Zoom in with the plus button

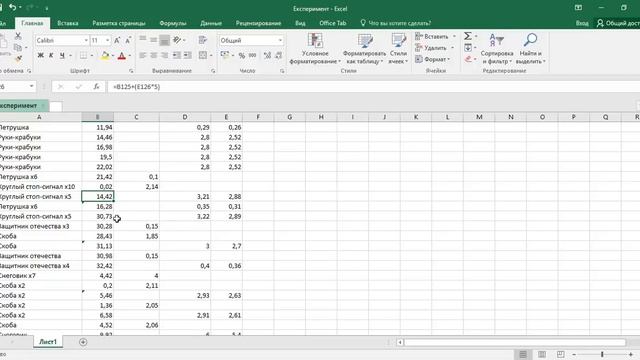coord(631,354)
